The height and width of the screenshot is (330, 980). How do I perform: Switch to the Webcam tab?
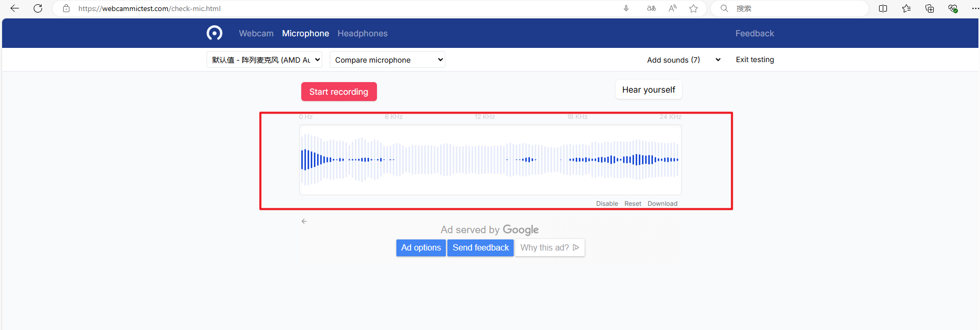coord(256,34)
